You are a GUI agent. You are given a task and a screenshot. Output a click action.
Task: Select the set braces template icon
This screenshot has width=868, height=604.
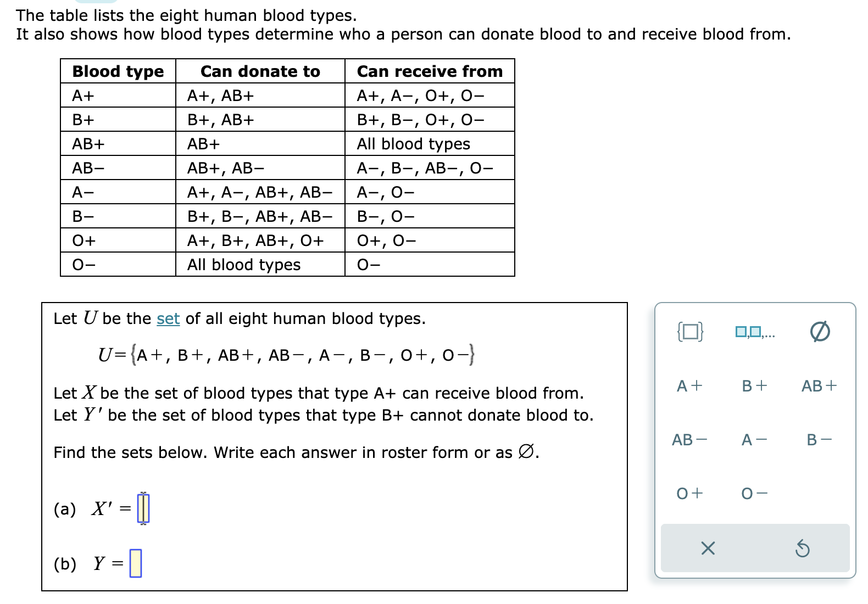click(x=691, y=332)
